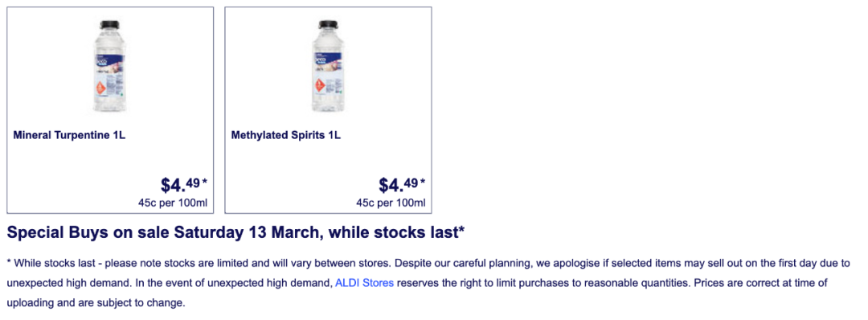This screenshot has width=868, height=320.
Task: Click the asterisk beside Mineral Turpentine price
Action: point(204,181)
